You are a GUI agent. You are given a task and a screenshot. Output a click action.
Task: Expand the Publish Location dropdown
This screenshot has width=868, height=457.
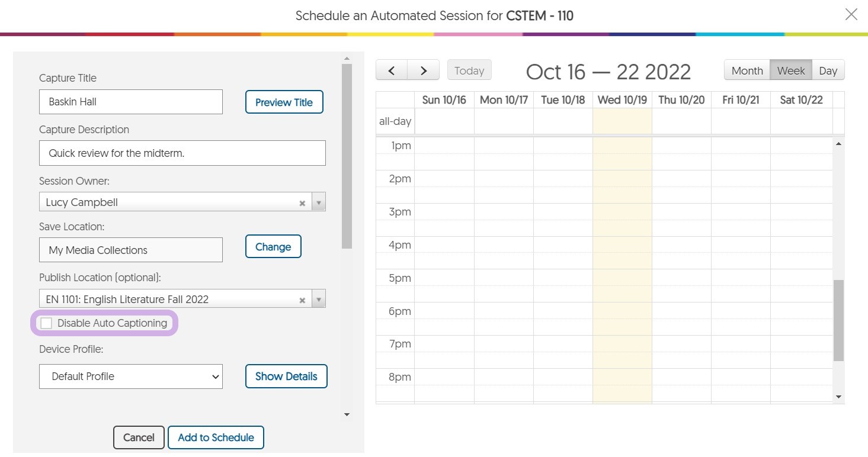coord(319,300)
